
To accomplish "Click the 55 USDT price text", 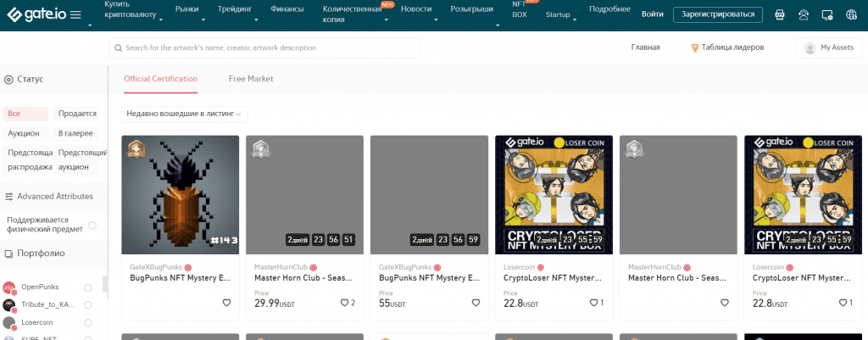I will (392, 304).
